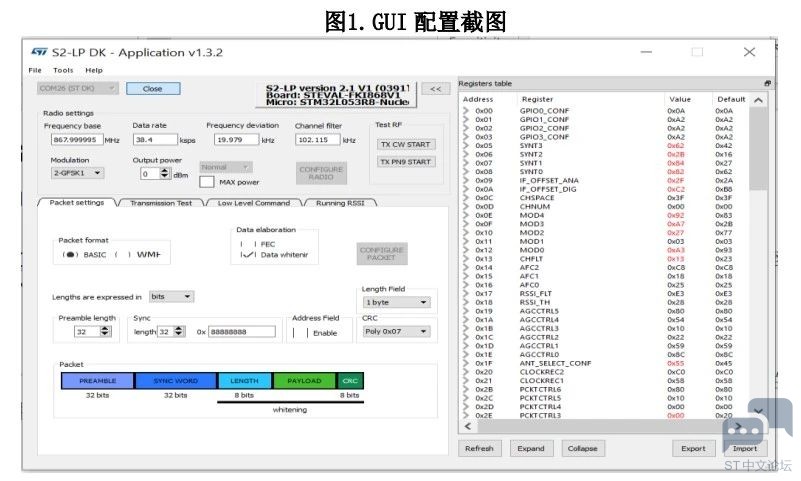Viewport: 801px width, 481px height.
Task: Expand the MOD4 register row
Action: point(466,215)
